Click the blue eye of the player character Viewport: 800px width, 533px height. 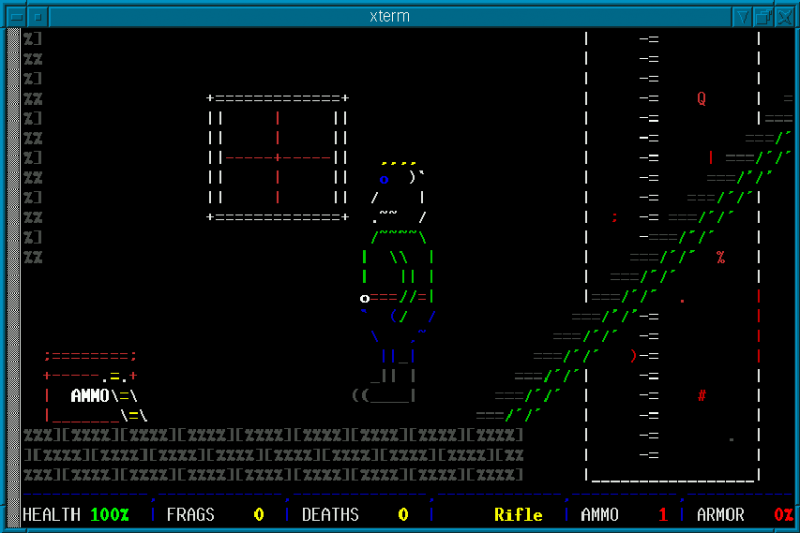pyautogui.click(x=384, y=180)
